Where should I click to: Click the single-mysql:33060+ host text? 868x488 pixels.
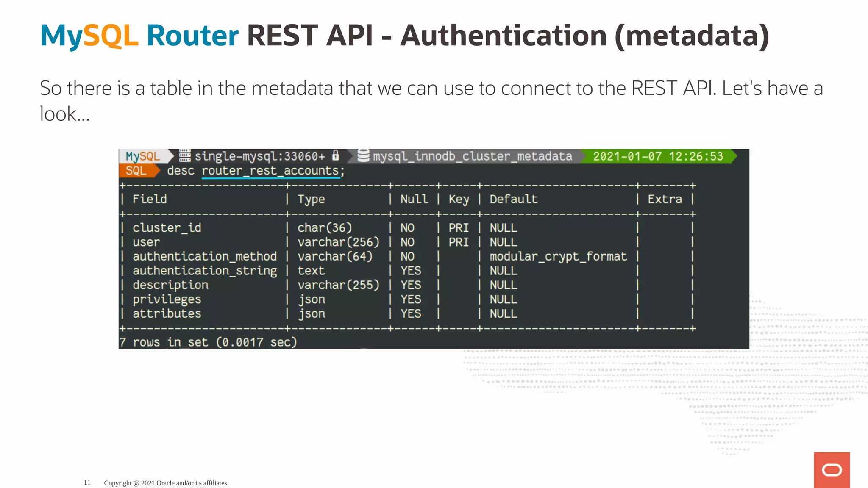(x=260, y=156)
